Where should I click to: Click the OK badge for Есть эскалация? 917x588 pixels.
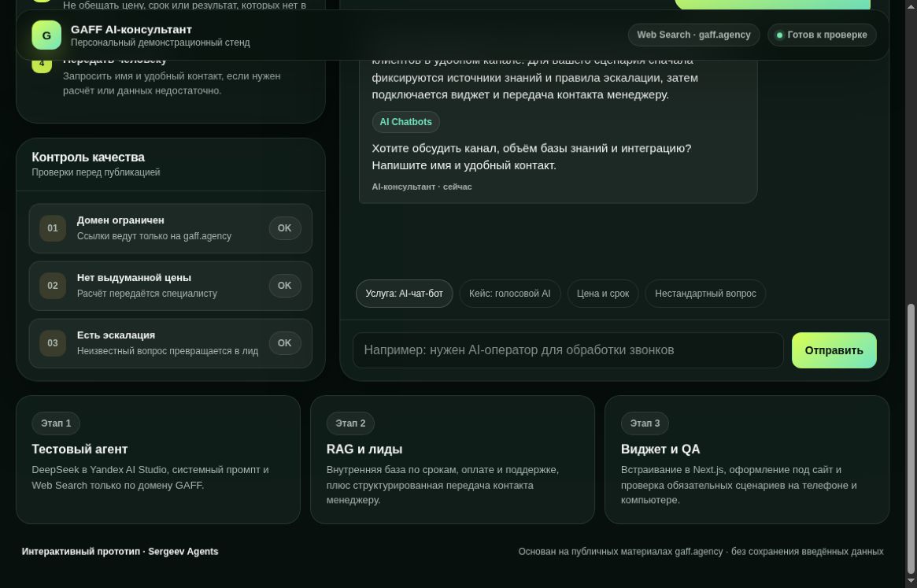click(285, 343)
